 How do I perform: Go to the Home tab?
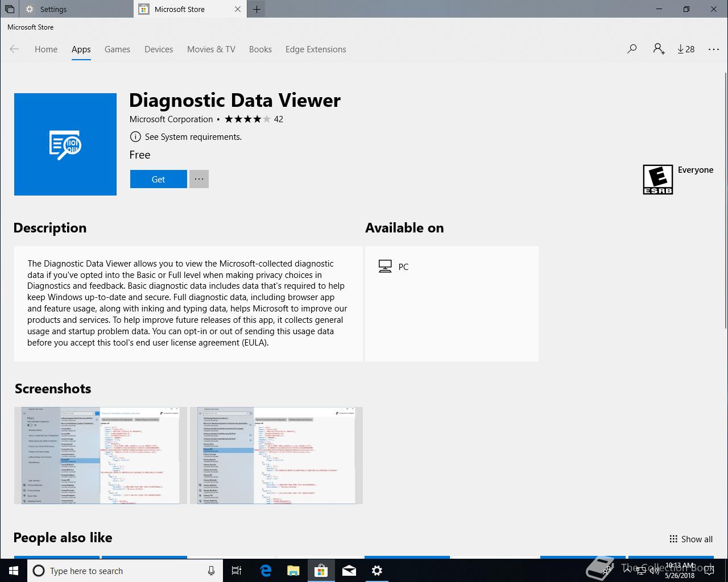[x=46, y=49]
